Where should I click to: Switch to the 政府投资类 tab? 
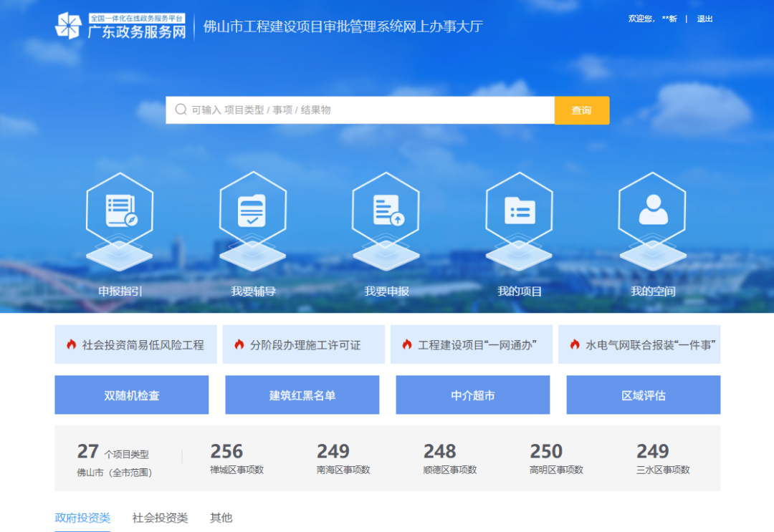pos(82,518)
